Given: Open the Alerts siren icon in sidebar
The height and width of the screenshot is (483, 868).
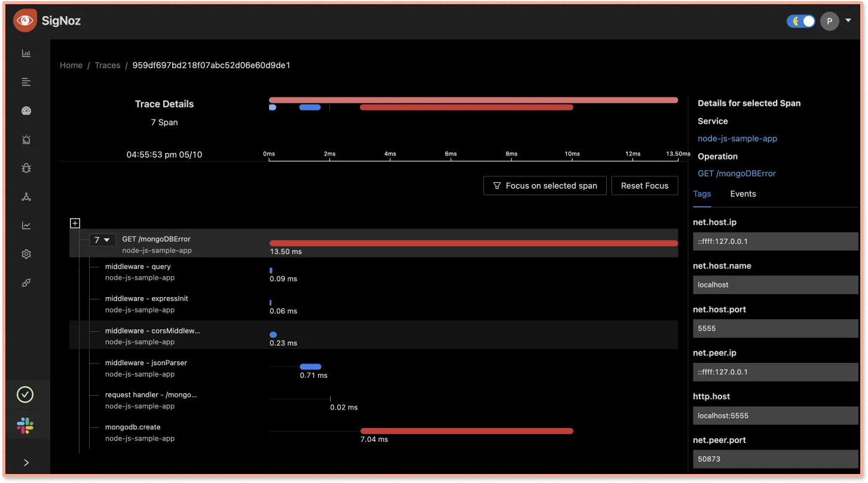Looking at the screenshot, I should coord(26,139).
